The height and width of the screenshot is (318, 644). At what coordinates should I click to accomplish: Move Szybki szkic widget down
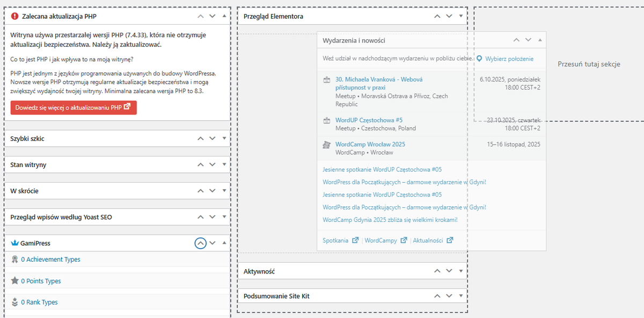(x=213, y=139)
